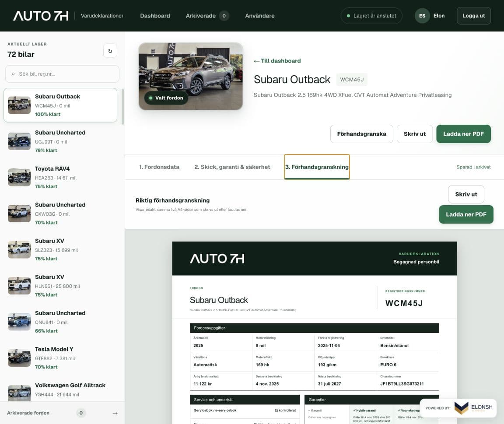This screenshot has width=504, height=424.
Task: Click Arkiverade fordon footer label
Action: point(28,413)
